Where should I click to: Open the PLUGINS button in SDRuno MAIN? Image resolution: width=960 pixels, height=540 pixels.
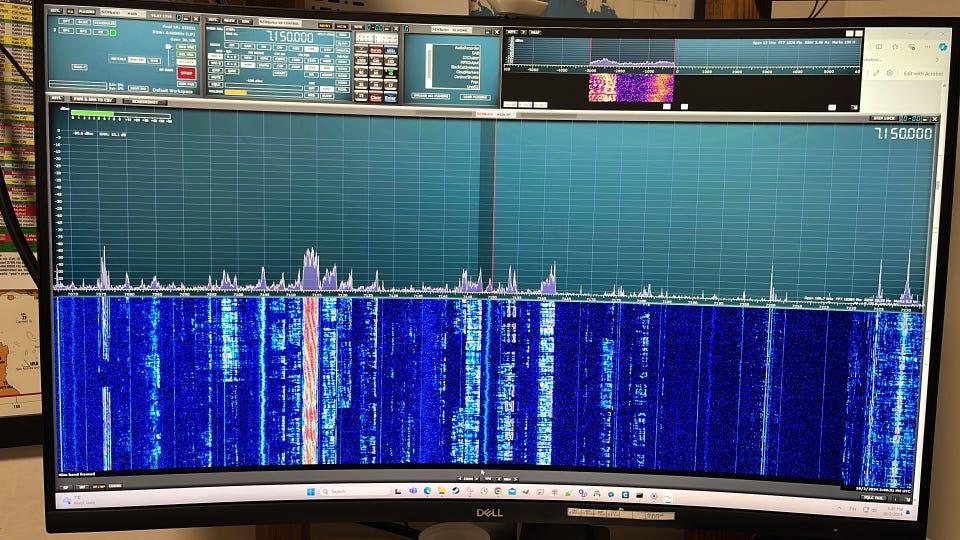pos(86,12)
